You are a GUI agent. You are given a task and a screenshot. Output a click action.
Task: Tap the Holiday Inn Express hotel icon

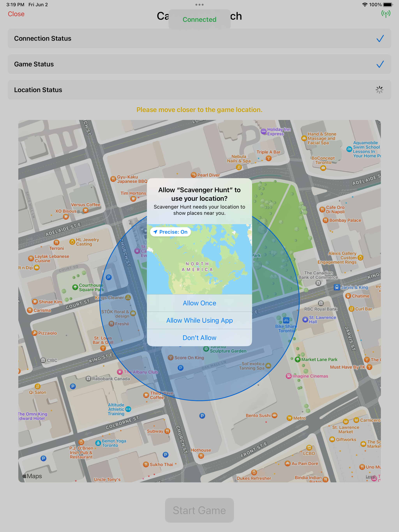coord(264,132)
